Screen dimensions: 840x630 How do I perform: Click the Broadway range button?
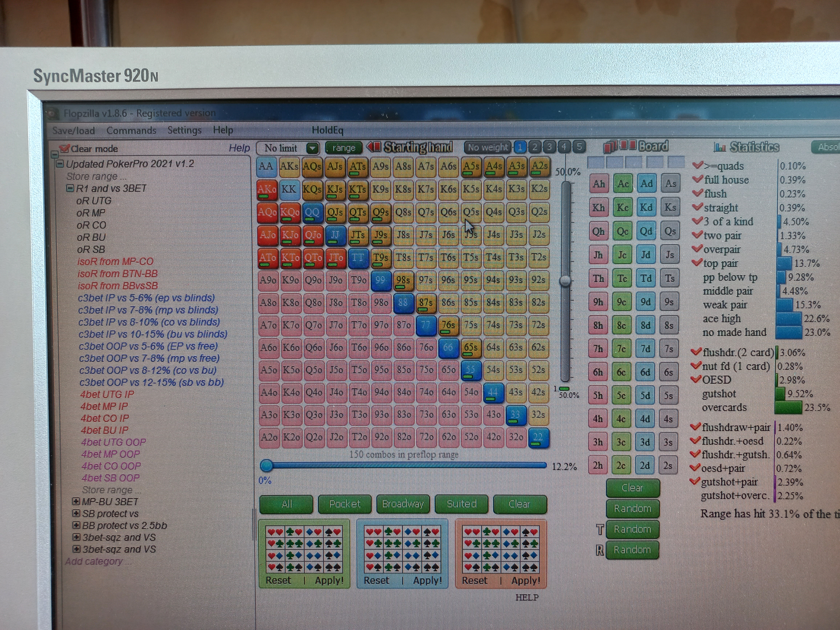click(403, 504)
